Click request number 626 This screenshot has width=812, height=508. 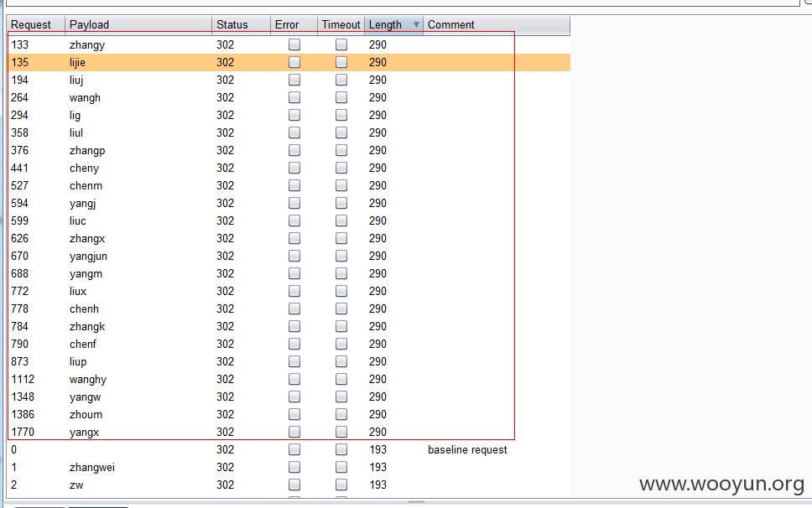19,238
